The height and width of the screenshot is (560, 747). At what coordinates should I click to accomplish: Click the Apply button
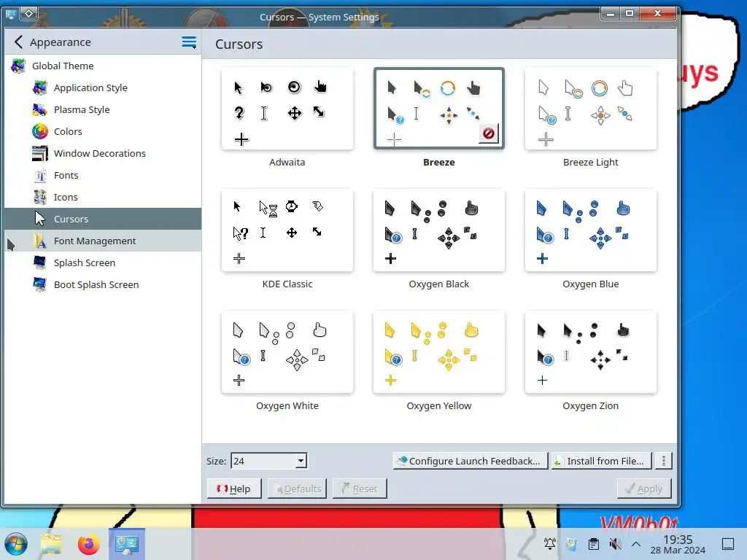tap(644, 489)
